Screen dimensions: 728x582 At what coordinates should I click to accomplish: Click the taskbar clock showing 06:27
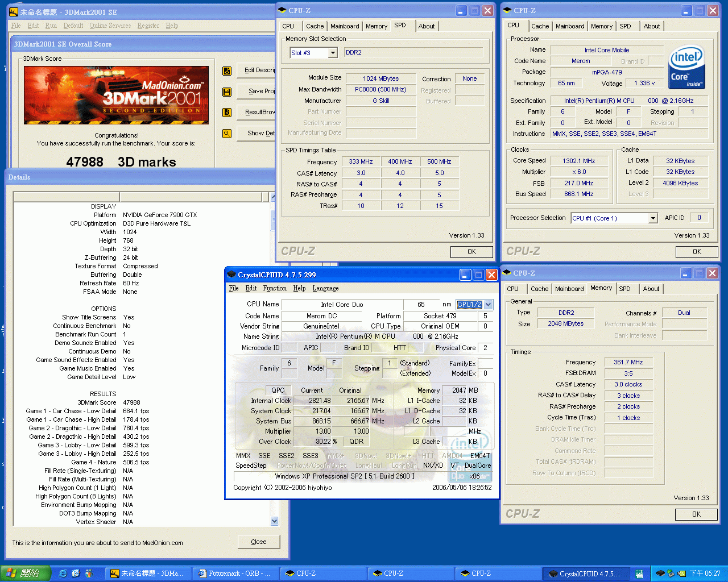tap(705, 574)
